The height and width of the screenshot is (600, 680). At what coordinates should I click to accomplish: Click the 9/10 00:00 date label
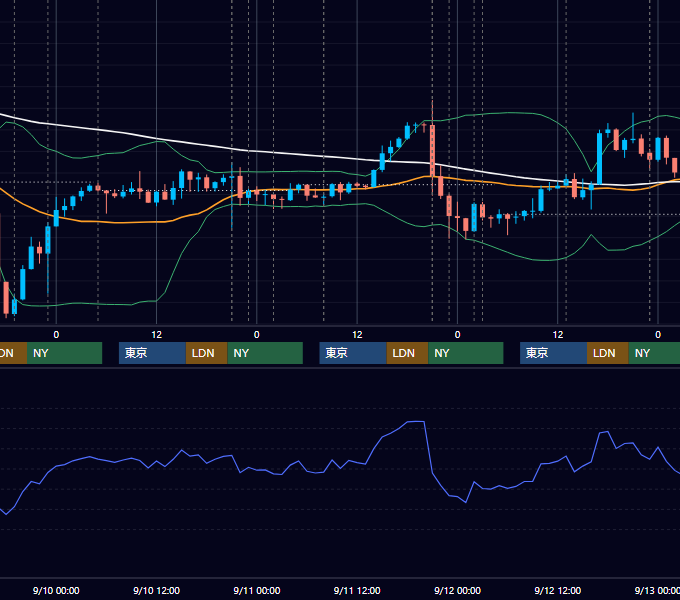(56, 590)
